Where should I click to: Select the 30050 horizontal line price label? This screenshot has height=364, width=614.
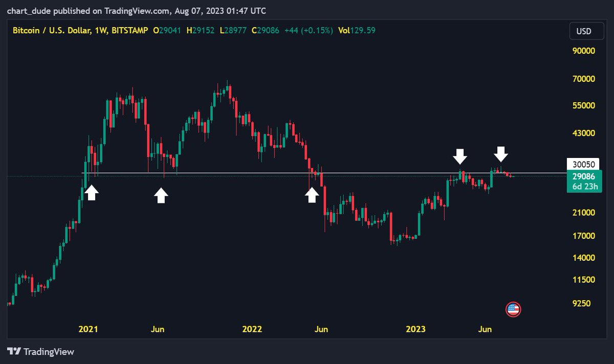584,164
